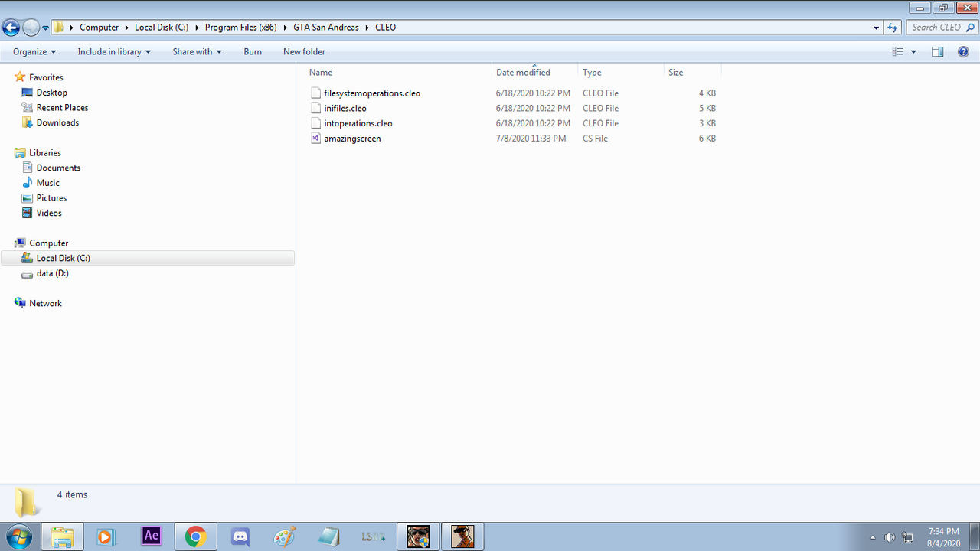Viewport: 980px width, 551px height.
Task: Open the recent pages dropdown beside Forward
Action: pos(45,28)
